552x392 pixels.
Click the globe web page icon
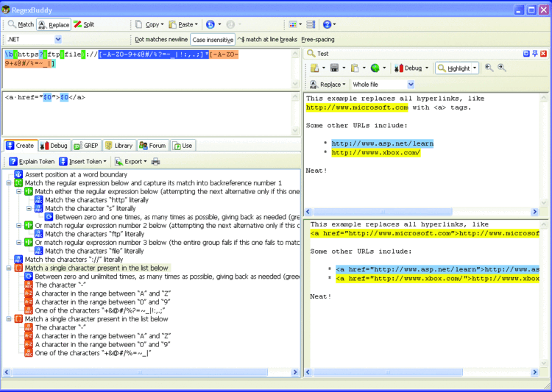point(375,68)
